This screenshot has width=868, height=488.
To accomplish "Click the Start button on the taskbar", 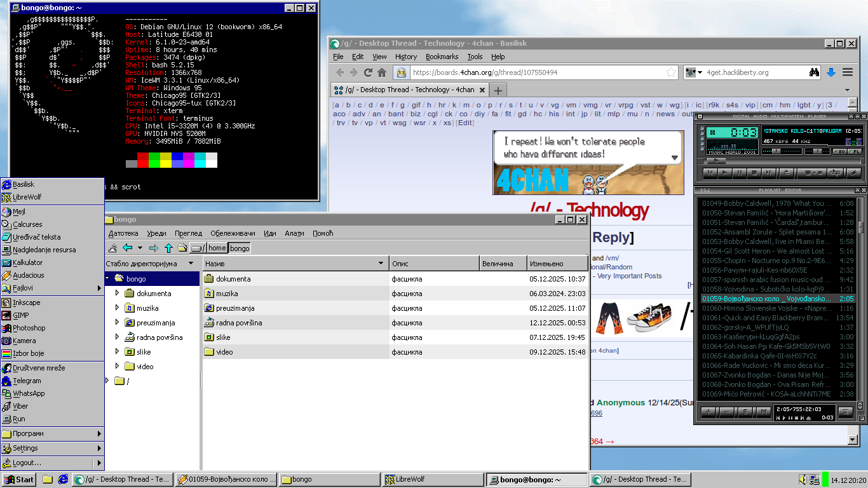I will coord(19,480).
